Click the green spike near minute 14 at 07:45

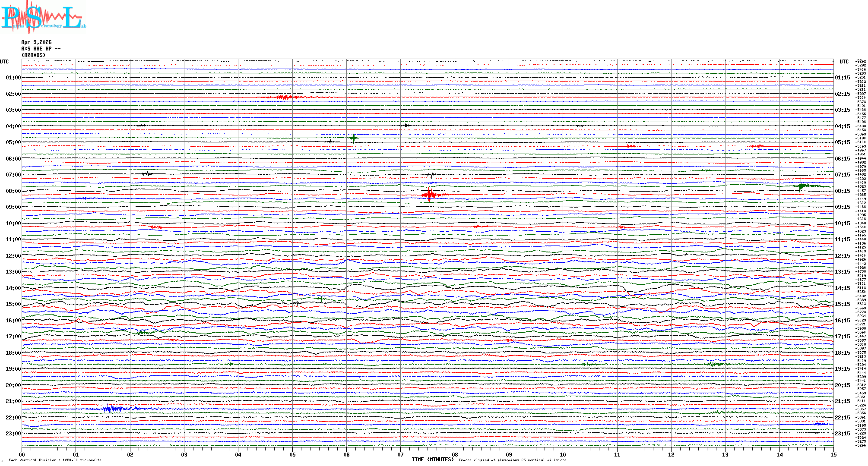(801, 186)
